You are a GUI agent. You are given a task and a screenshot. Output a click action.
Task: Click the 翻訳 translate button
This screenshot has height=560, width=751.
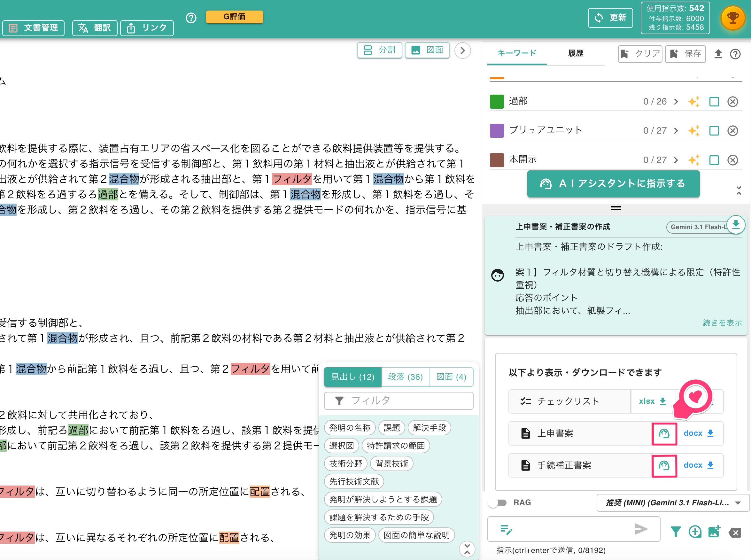coord(95,28)
